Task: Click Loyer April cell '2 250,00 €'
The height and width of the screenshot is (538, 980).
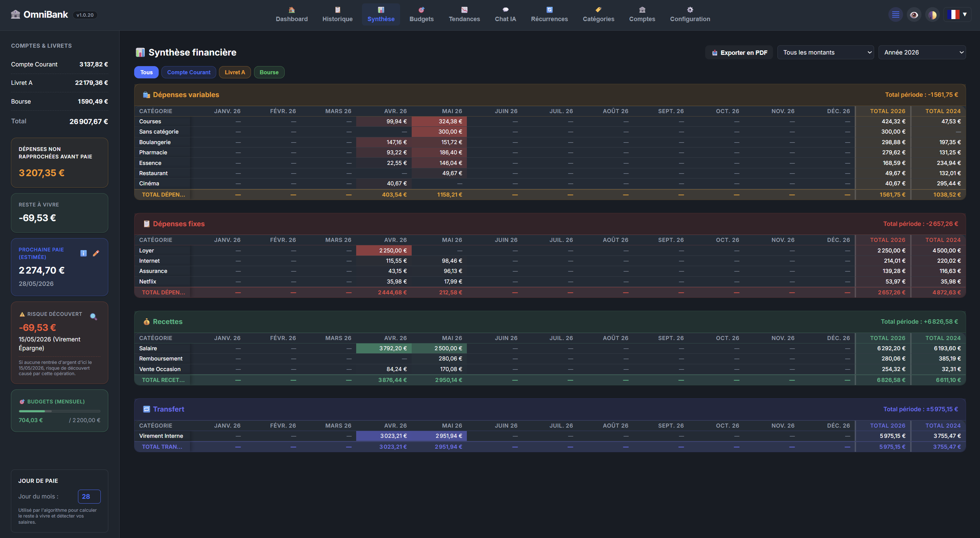Action: [x=384, y=250]
